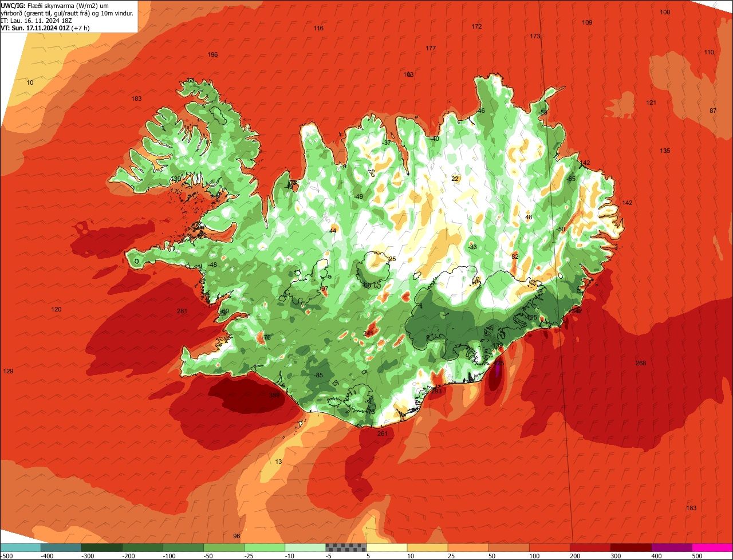Pick the dark red swatch from 300 to 400
The height and width of the screenshot is (560, 733).
(630, 547)
